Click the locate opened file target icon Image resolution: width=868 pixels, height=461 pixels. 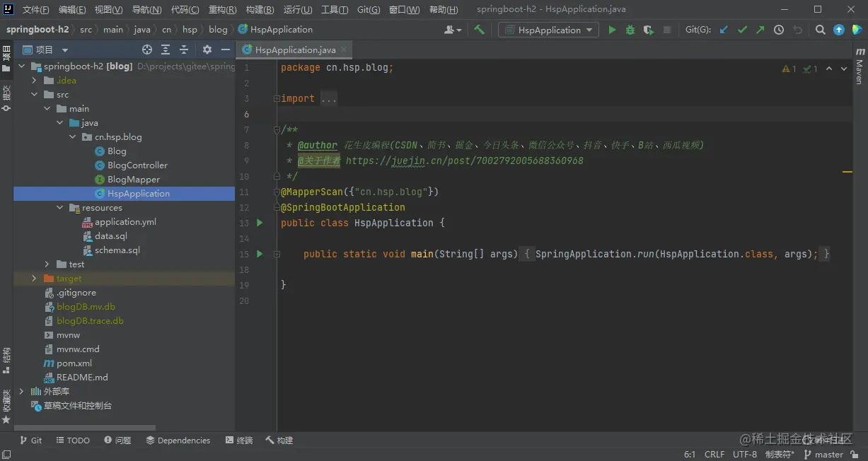pos(147,49)
